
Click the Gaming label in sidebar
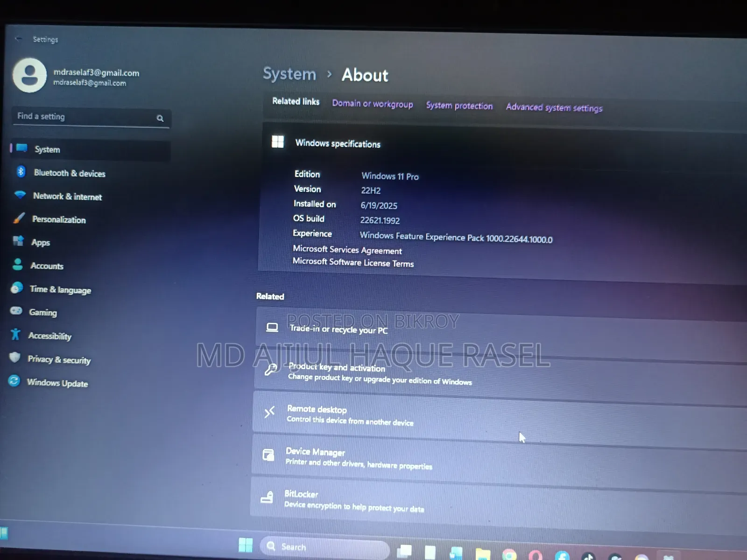coord(43,312)
